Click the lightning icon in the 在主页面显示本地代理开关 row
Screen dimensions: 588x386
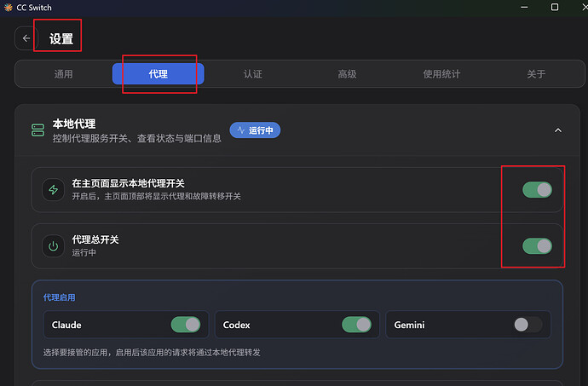(53, 190)
